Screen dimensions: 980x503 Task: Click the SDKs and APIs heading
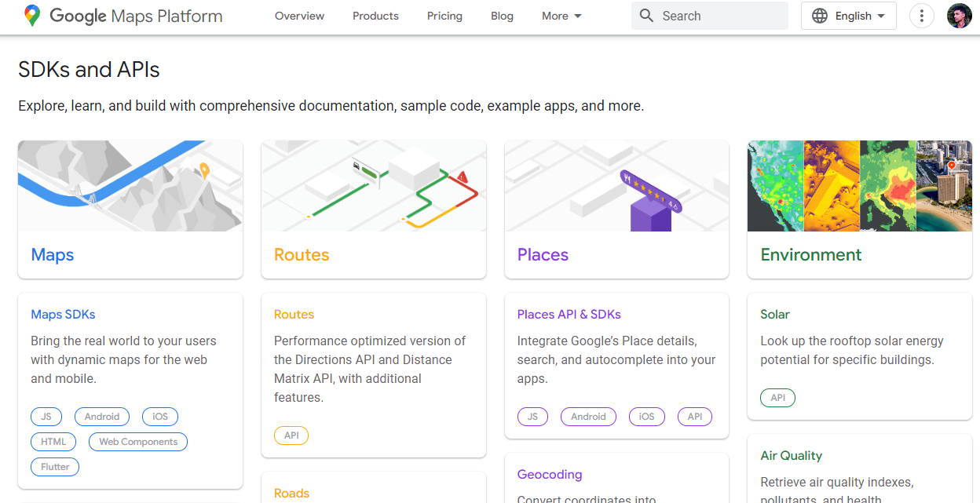coord(89,70)
